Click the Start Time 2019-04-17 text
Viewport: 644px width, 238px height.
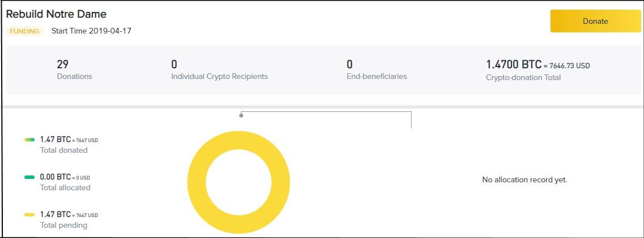point(91,31)
